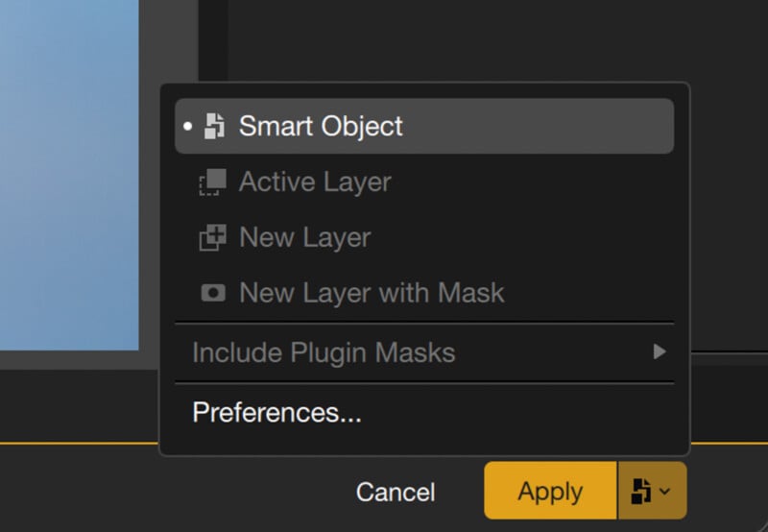Click the yellow Apply button
Viewport: 768px width, 532px height.
[x=550, y=492]
